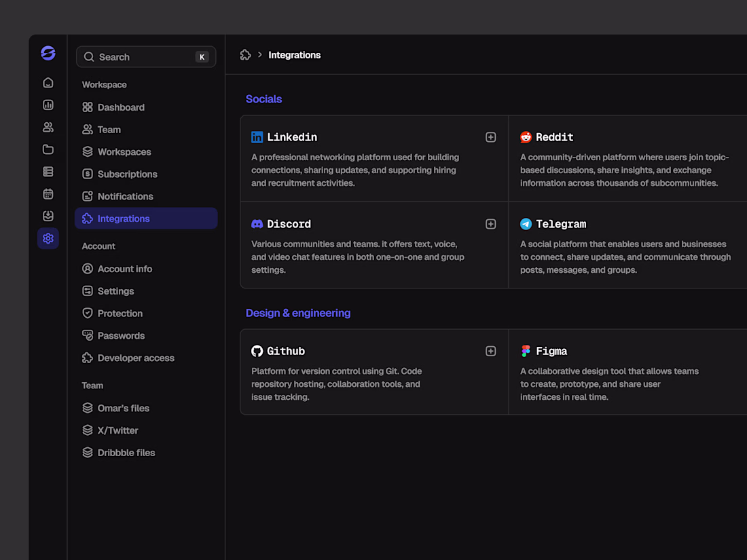The width and height of the screenshot is (747, 560).
Task: Add the Github integration with plus icon
Action: 491,351
